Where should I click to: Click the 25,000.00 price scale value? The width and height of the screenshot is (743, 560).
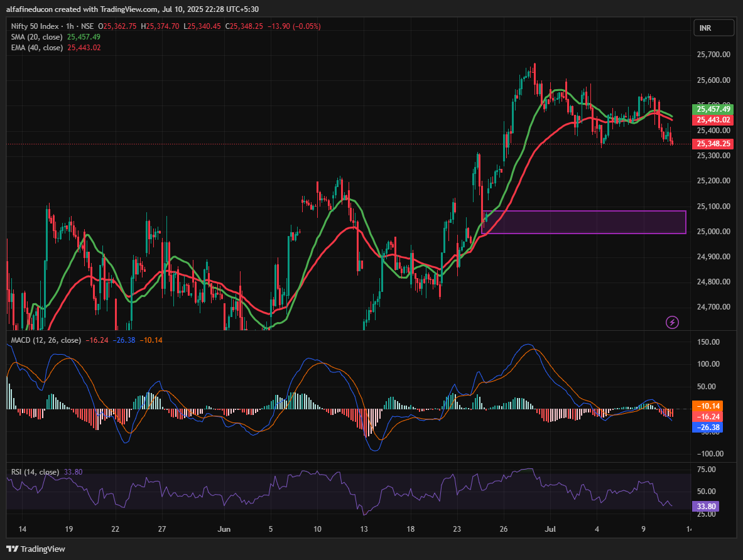713,231
